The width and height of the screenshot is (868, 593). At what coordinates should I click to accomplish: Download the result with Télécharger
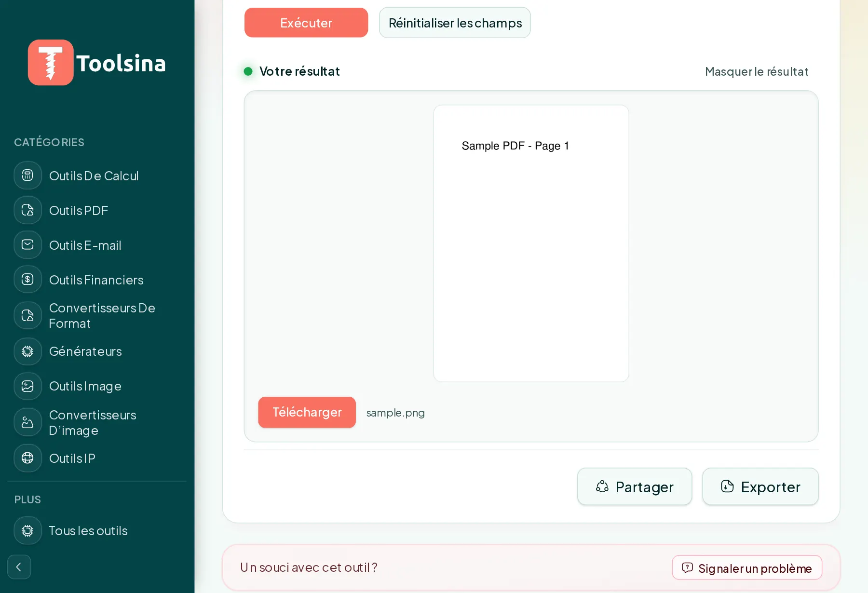[x=307, y=412]
